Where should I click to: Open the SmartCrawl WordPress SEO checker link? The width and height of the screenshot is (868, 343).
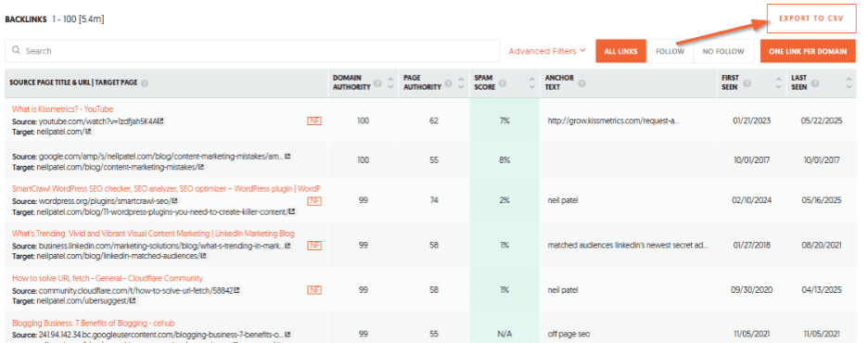(167, 189)
